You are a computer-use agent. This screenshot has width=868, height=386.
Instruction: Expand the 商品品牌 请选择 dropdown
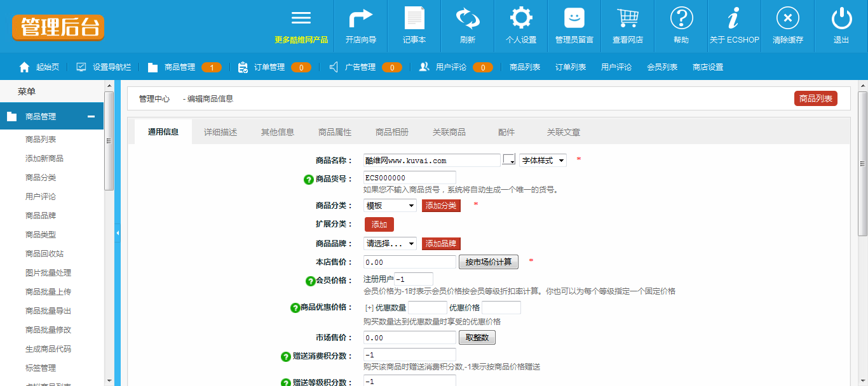390,244
